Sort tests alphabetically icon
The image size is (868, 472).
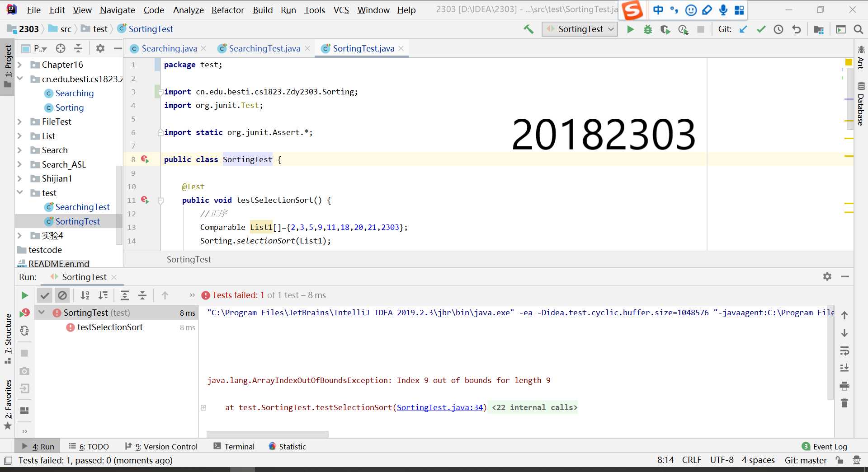coord(85,295)
